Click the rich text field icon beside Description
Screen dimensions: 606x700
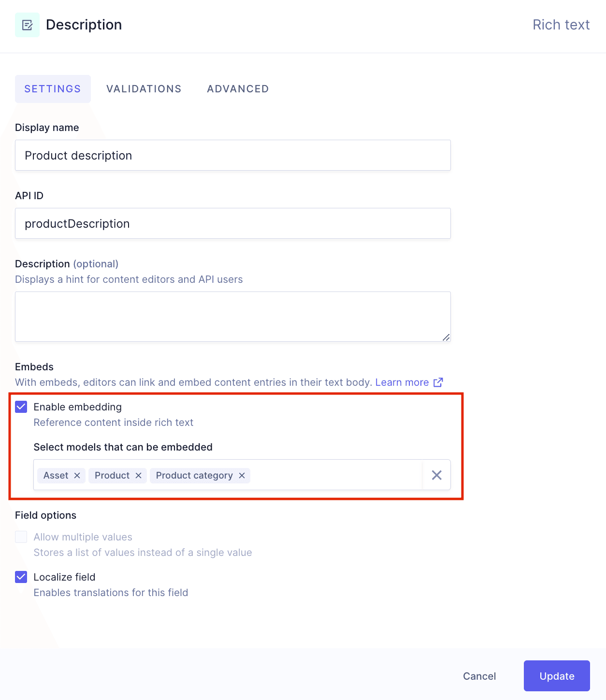28,24
